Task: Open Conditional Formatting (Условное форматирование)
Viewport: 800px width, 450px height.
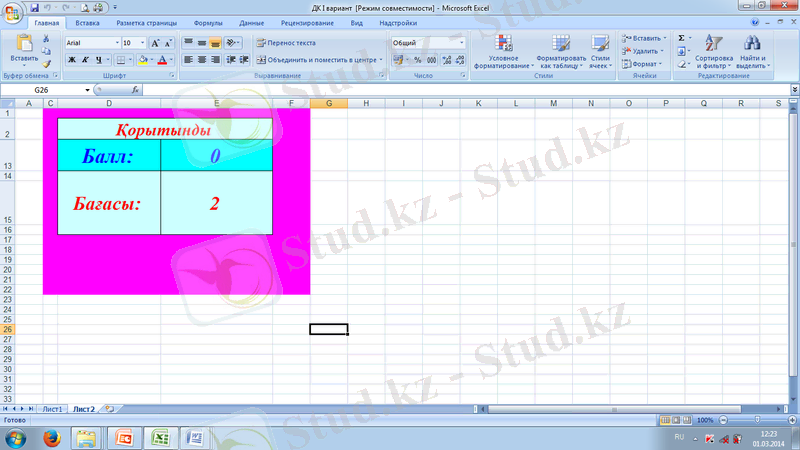Action: (x=503, y=51)
